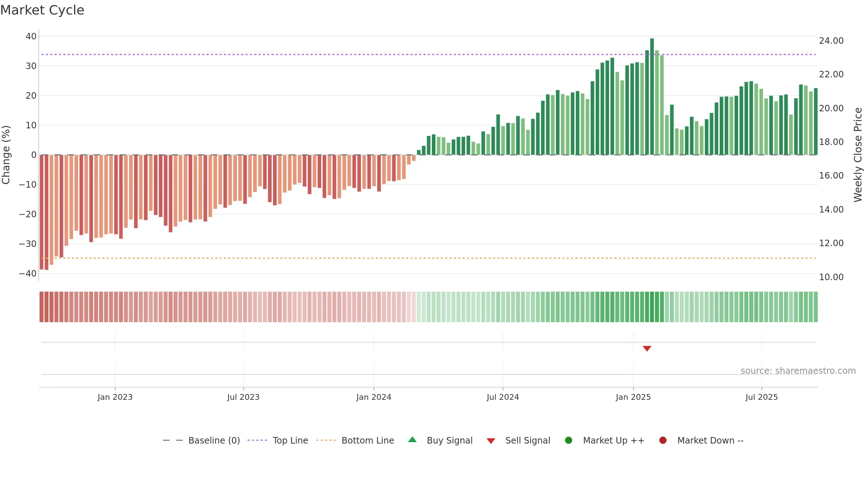Screen dimensions: 868x488
Task: Click the Jul 2024 x-axis label
Action: [x=503, y=397]
